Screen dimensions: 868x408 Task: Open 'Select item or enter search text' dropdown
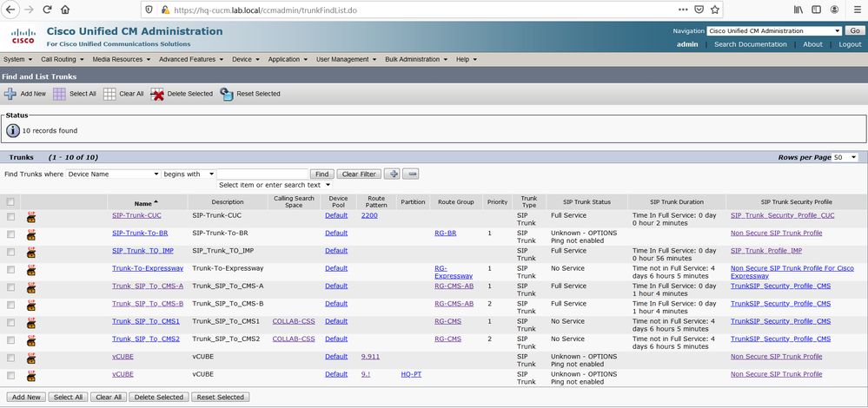coord(275,185)
